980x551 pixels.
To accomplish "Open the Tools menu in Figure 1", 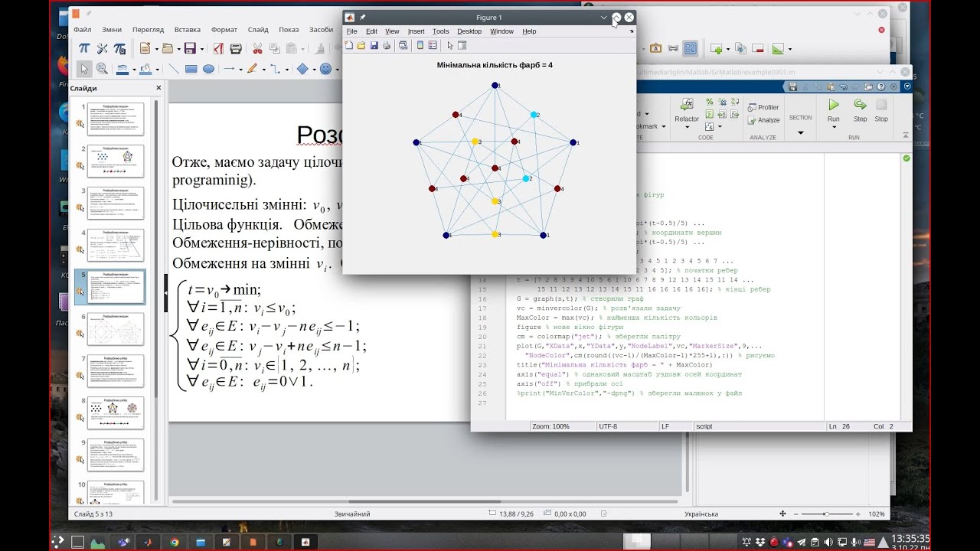I will tap(441, 31).
